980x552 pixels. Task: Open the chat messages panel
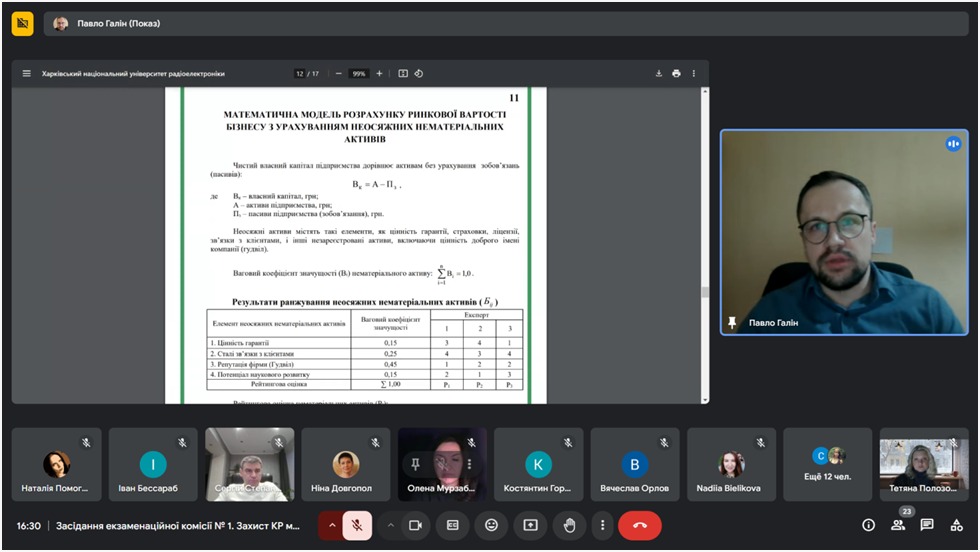click(x=927, y=525)
